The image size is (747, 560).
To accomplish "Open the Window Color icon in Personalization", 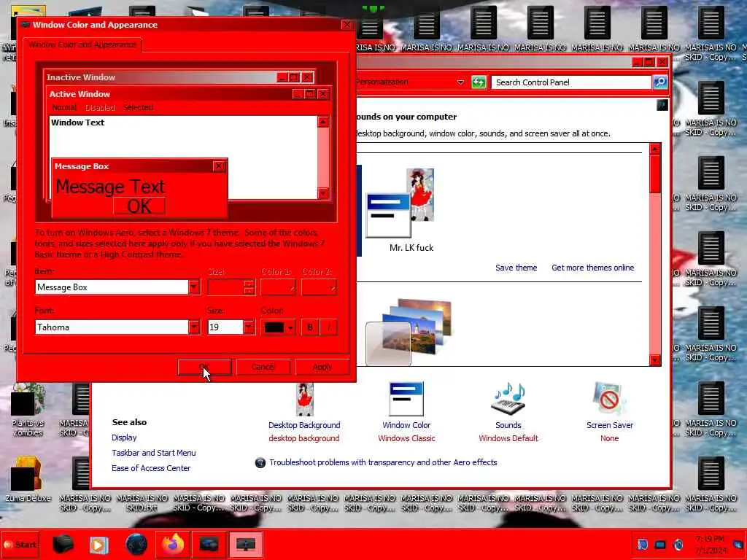I will point(406,399).
